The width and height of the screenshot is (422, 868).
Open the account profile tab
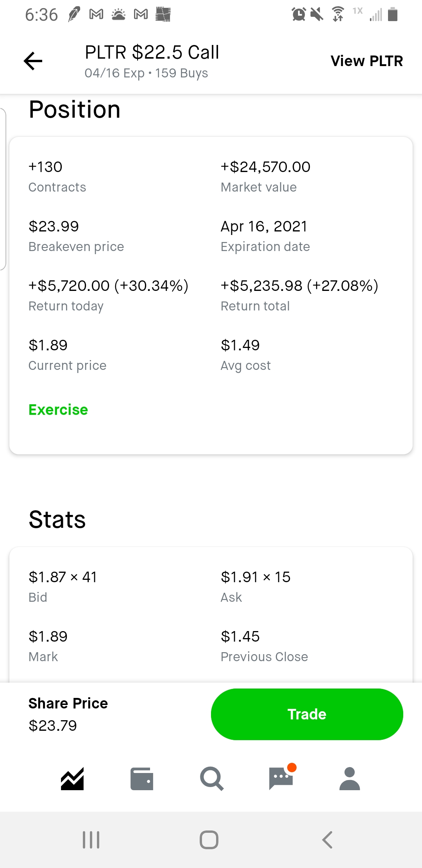pos(350,779)
